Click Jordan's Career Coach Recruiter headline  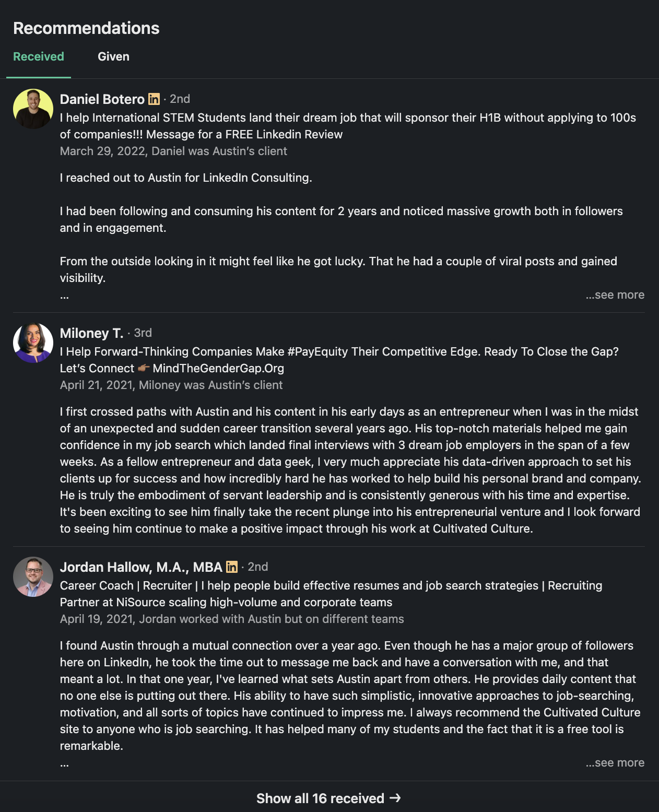(x=331, y=594)
